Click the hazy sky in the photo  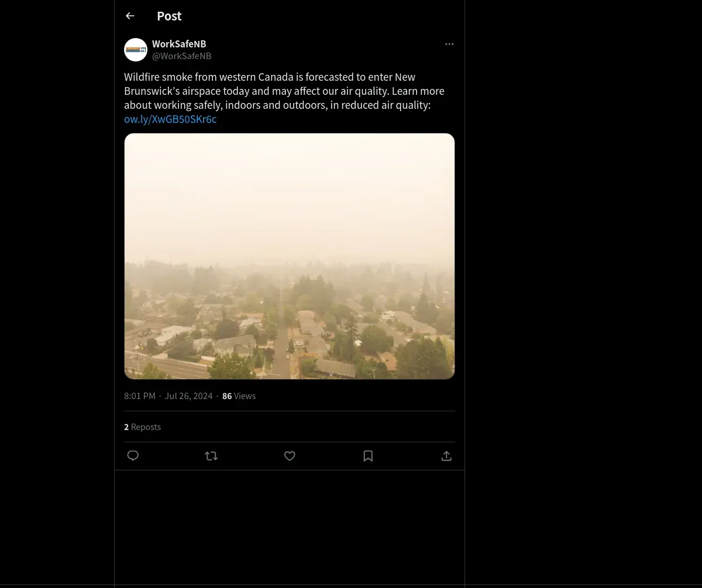(290, 193)
